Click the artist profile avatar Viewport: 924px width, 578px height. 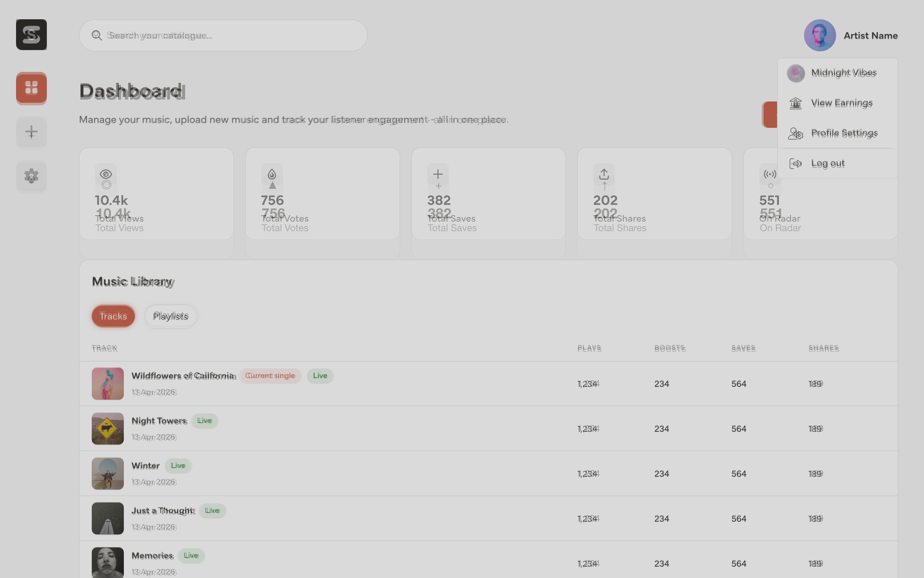820,36
